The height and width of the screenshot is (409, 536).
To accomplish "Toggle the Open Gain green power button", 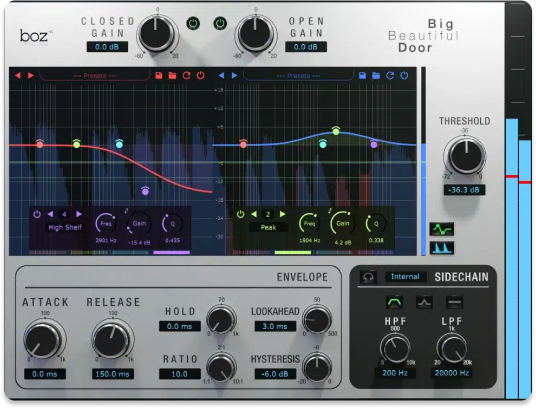I will [220, 24].
